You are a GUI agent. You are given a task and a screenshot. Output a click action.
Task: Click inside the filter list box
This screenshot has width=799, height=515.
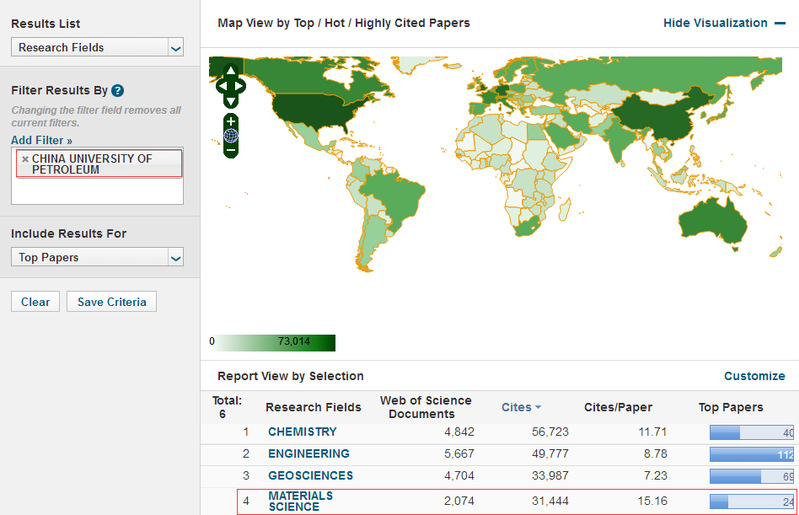click(97, 191)
